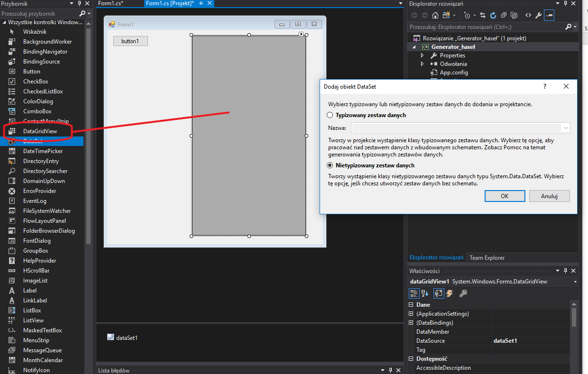Click dataSet1 component in the designer tray
The height and width of the screenshot is (374, 588).
tap(122, 338)
